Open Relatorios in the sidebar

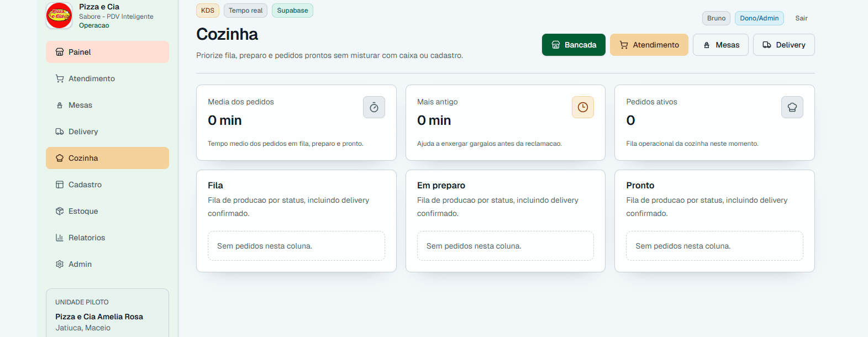pyautogui.click(x=107, y=238)
